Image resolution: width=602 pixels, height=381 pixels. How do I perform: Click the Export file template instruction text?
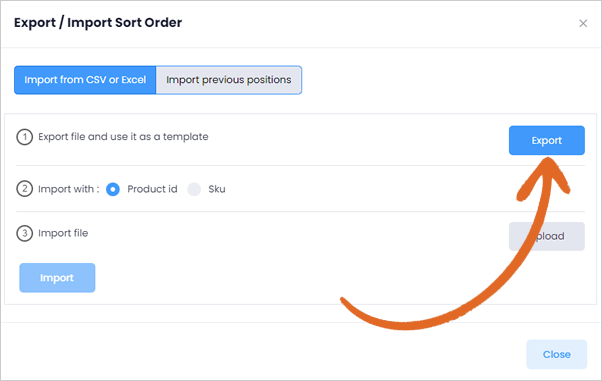(123, 137)
